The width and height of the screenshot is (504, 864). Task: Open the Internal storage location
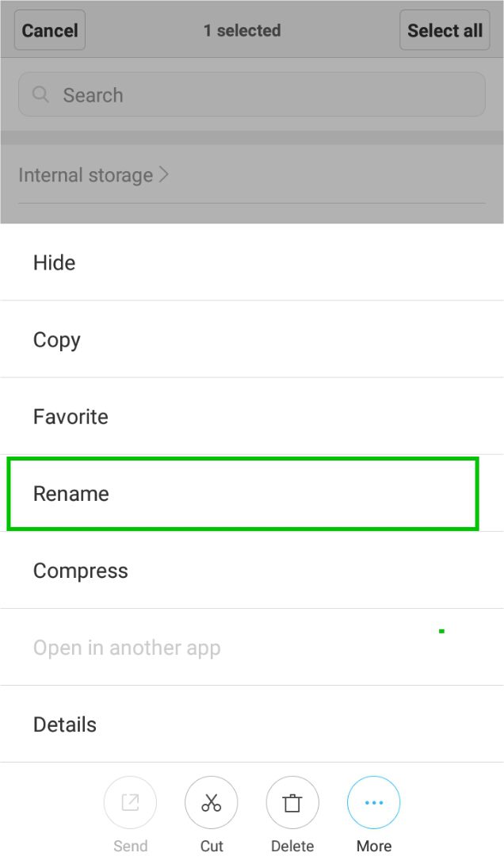[85, 174]
